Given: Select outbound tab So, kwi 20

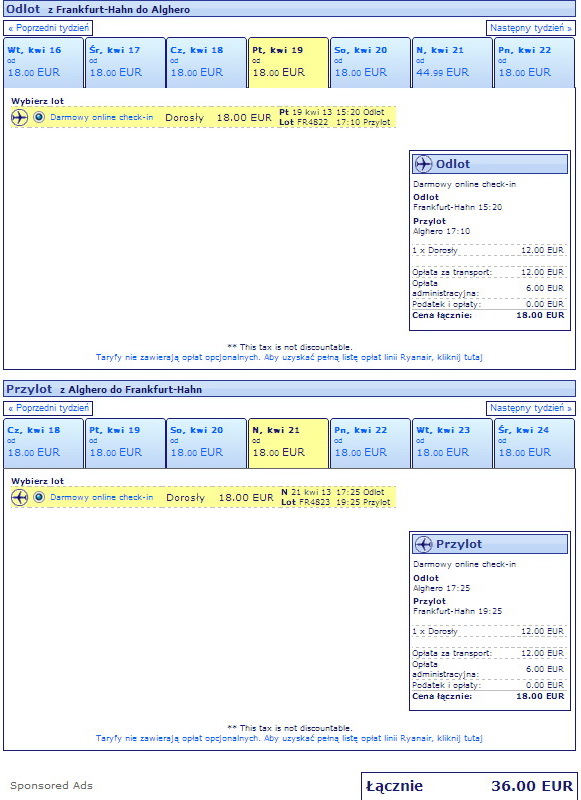Looking at the screenshot, I should coord(370,62).
